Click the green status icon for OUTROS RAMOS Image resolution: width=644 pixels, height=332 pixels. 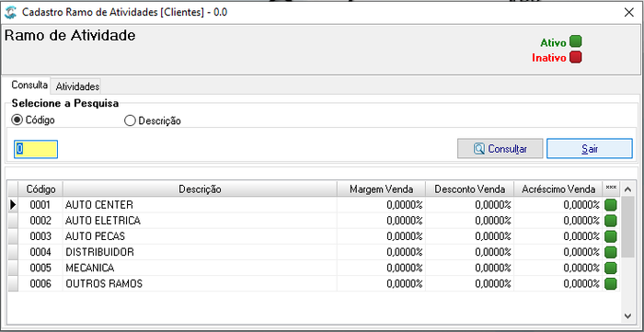point(611,283)
